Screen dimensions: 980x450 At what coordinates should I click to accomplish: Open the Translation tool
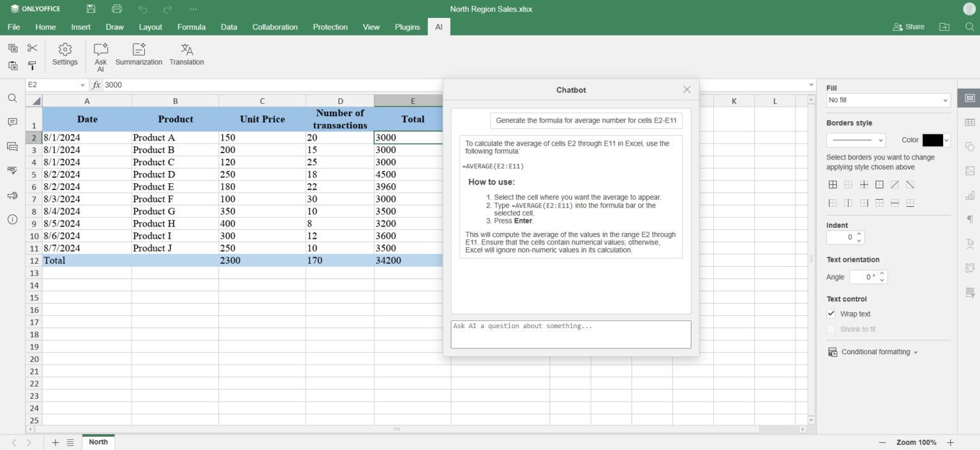click(187, 55)
